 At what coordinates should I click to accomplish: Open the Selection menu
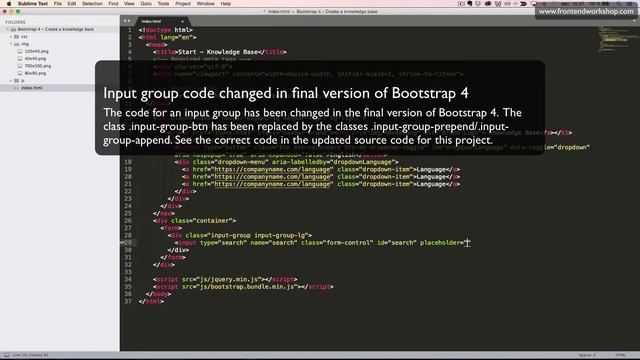click(92, 4)
